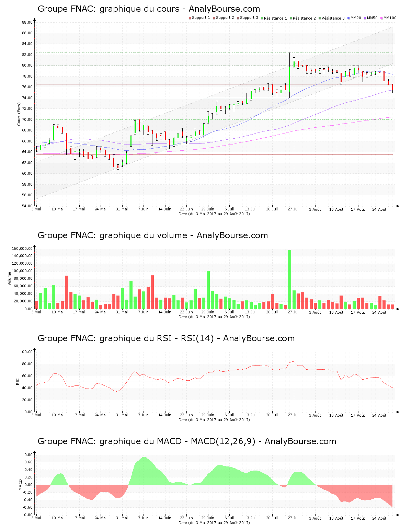Click the MM20 legend color square
The height and width of the screenshot is (532, 412).
pyautogui.click(x=349, y=18)
